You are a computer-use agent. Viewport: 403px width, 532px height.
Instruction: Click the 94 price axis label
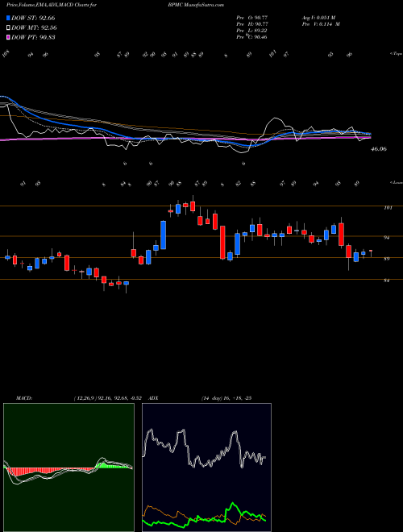point(386,238)
